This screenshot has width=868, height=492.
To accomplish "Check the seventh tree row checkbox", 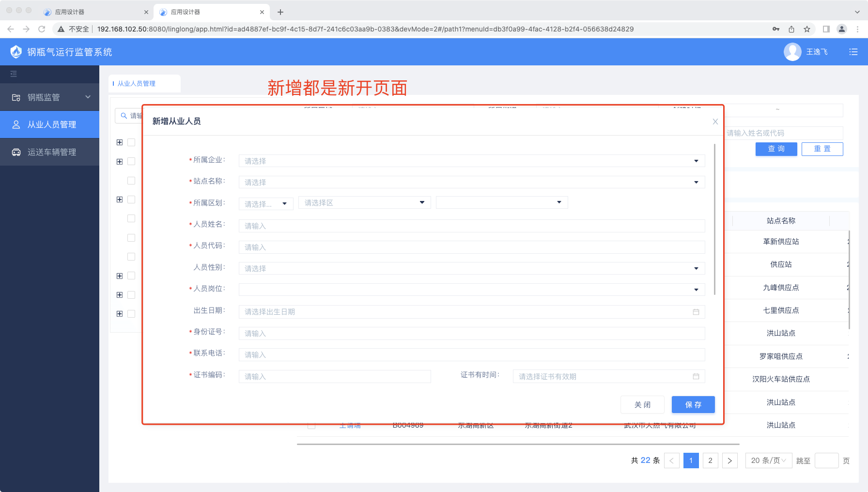I will coord(131,257).
